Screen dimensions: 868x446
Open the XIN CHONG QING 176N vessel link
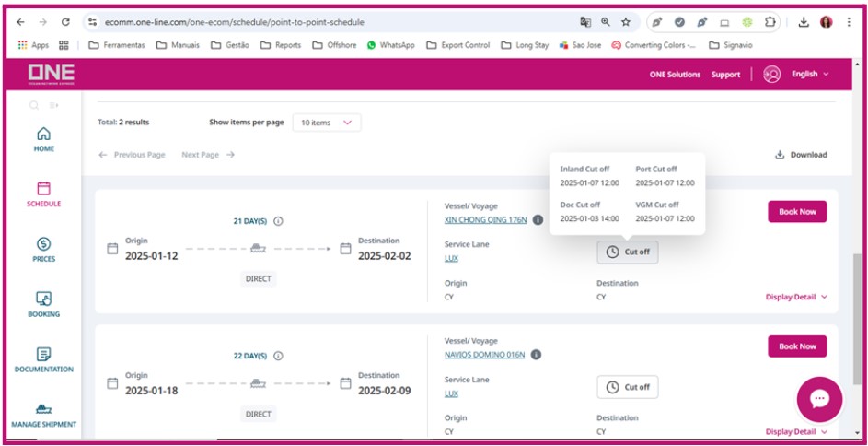(x=485, y=220)
